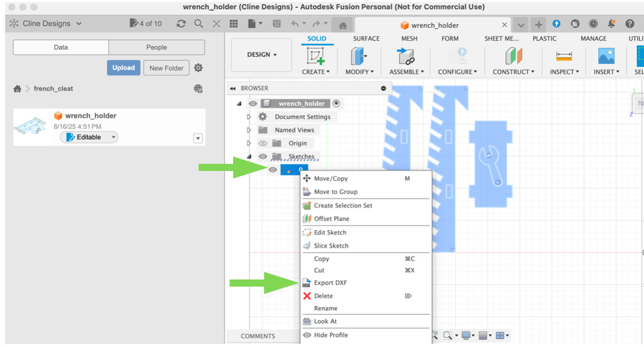
Task: Click the Inspect measure ruler icon
Action: [564, 56]
